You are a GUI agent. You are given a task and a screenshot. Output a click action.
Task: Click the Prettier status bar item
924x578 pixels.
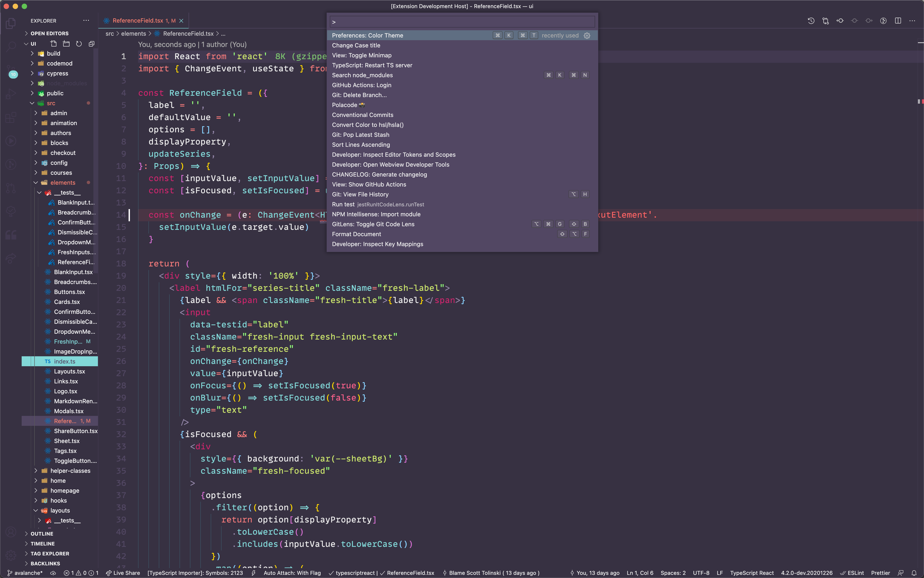point(880,573)
